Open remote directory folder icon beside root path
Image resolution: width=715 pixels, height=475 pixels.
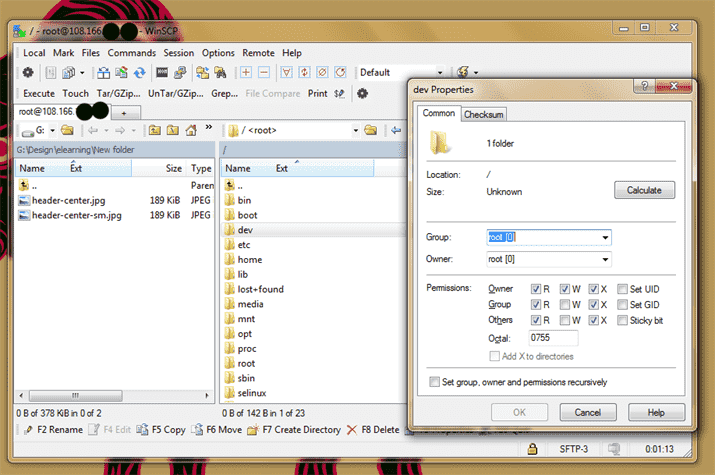(371, 130)
